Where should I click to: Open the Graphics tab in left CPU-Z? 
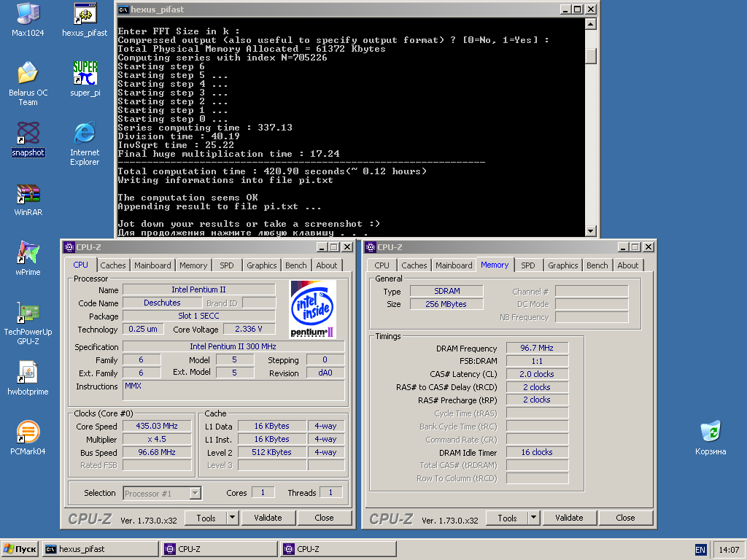click(262, 265)
